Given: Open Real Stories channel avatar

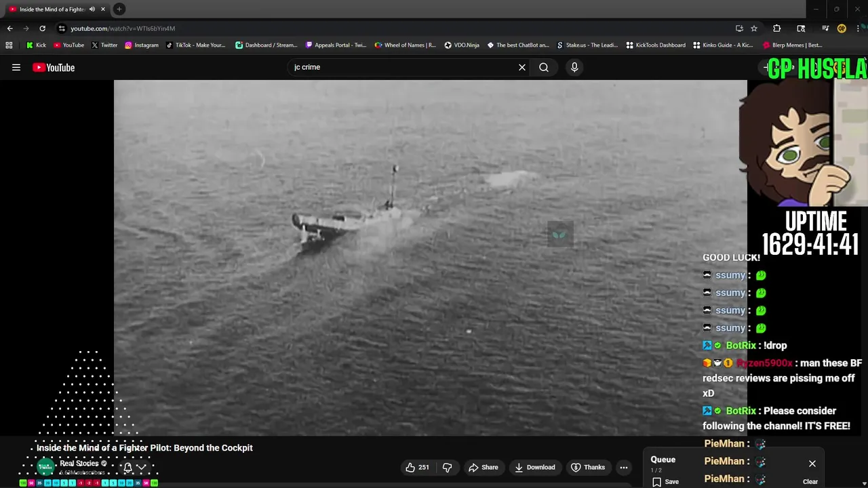Looking at the screenshot, I should point(45,466).
